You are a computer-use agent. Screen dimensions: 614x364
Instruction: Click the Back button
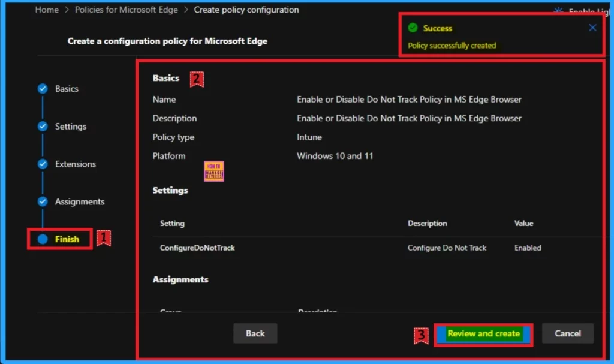point(255,333)
